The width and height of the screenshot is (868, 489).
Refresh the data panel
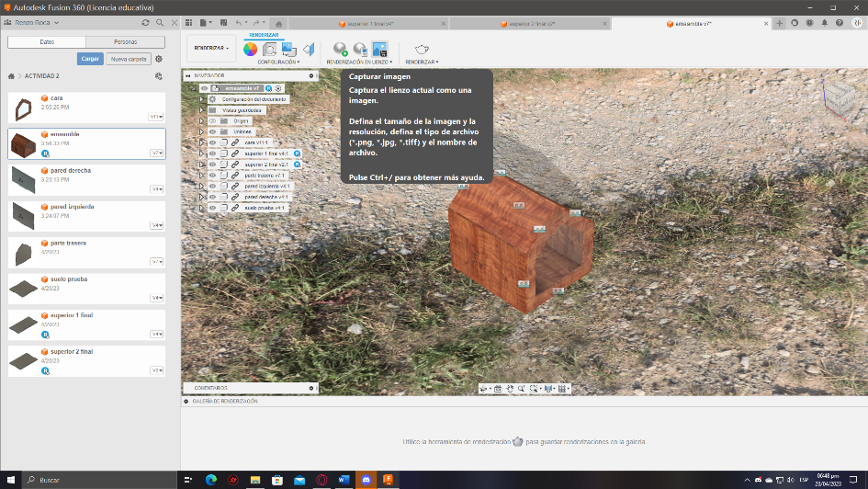(146, 23)
